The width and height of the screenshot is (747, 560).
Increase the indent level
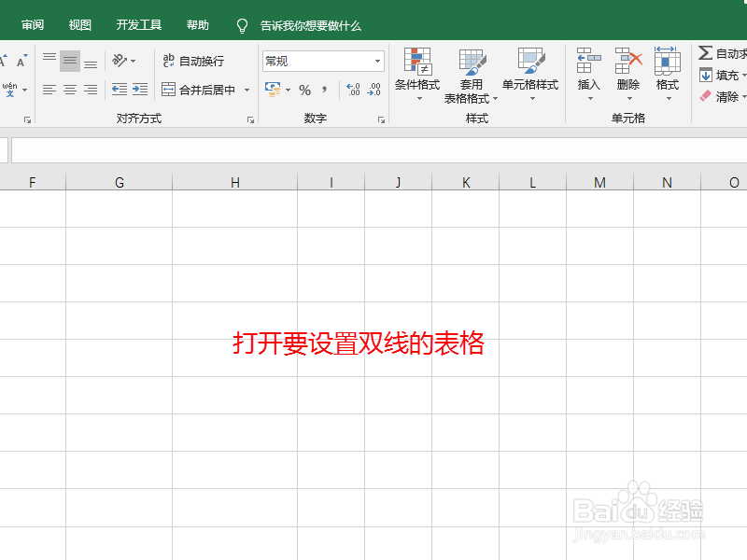[139, 90]
